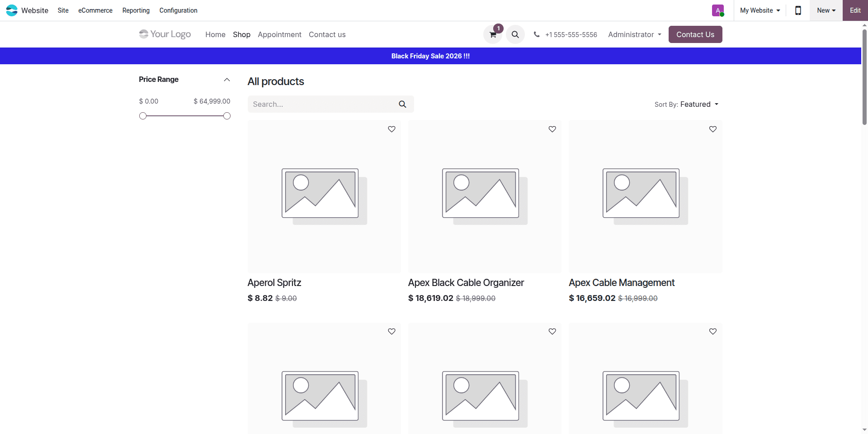Collapse the Price Range filter section

pos(227,80)
